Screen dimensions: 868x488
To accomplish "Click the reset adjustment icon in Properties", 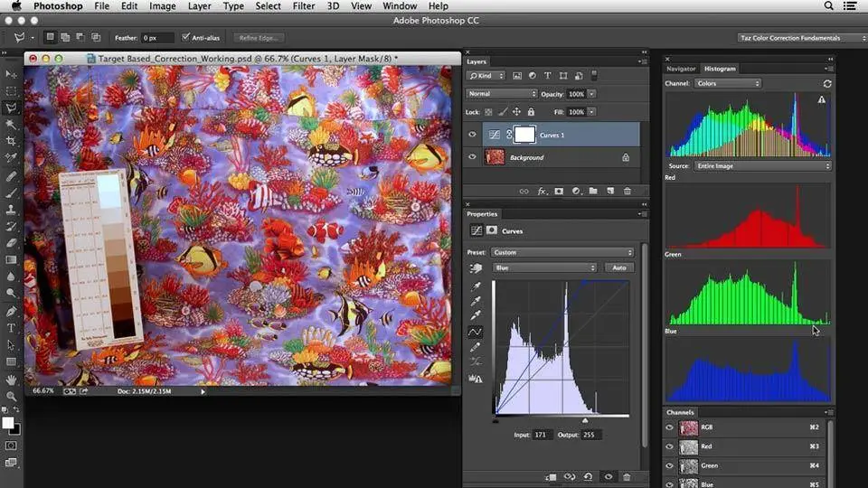I will coord(588,476).
